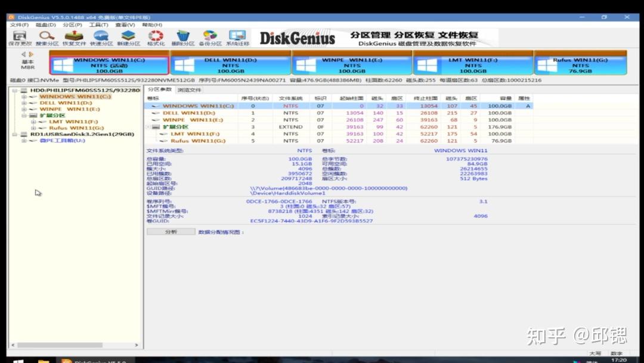The height and width of the screenshot is (363, 644).
Task: Select WINDOWS WIN11(C:) in the disk tree
Action: coord(75,97)
